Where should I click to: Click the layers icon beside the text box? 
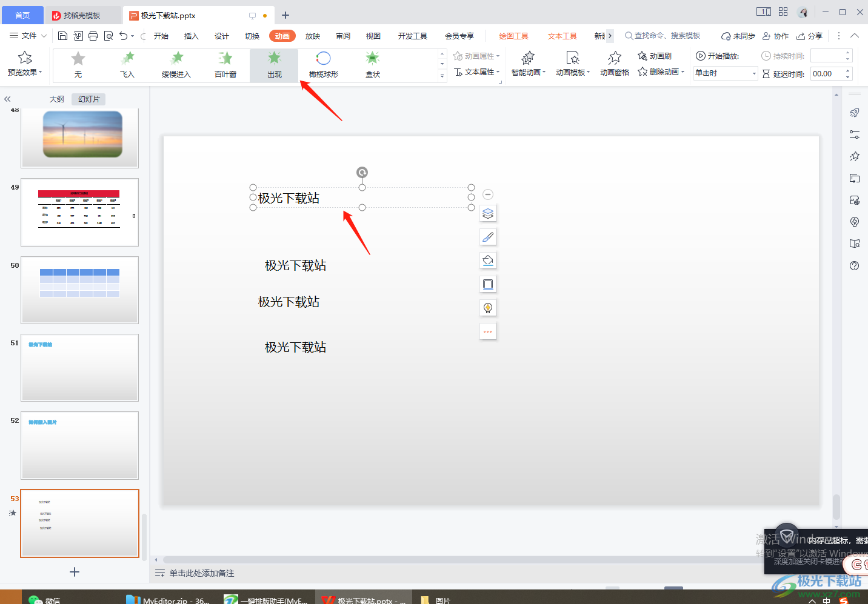488,213
